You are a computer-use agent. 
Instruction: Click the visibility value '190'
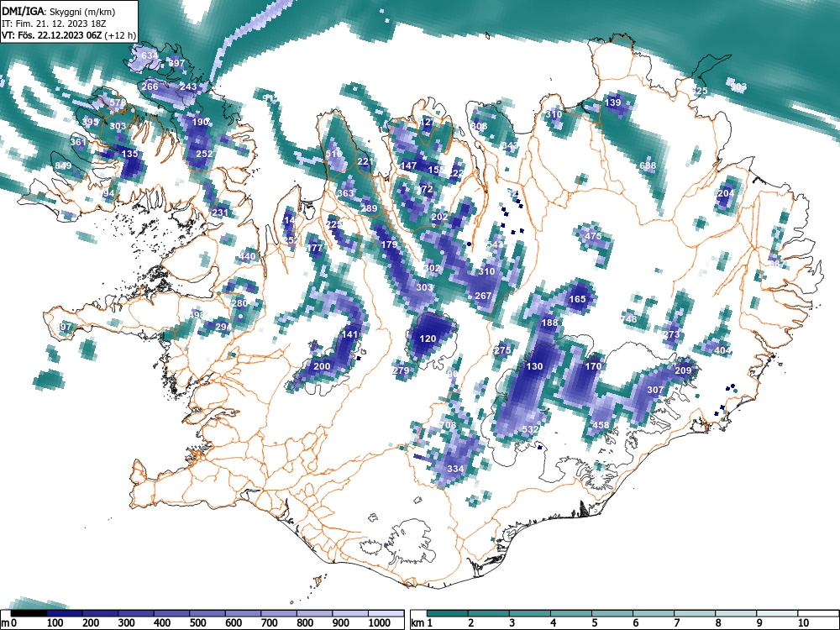click(200, 122)
